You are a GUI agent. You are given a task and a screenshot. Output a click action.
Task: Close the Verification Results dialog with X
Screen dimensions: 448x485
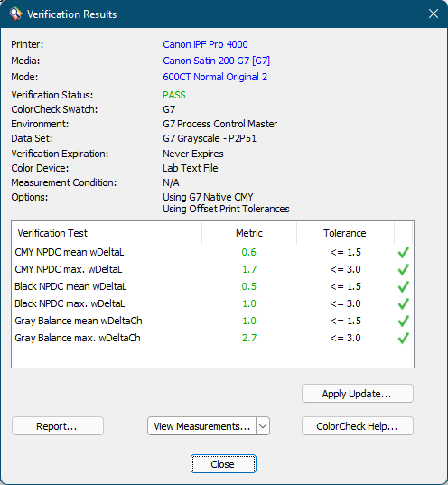[434, 14]
